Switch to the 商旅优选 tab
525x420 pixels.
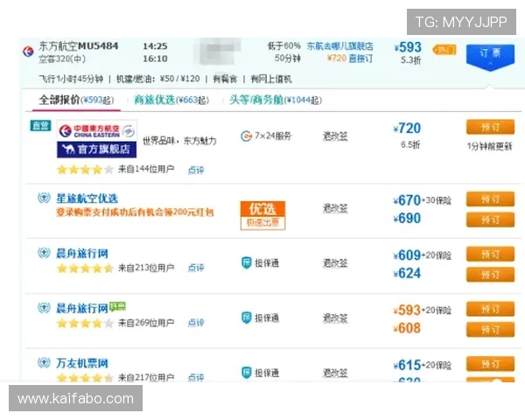click(x=171, y=100)
